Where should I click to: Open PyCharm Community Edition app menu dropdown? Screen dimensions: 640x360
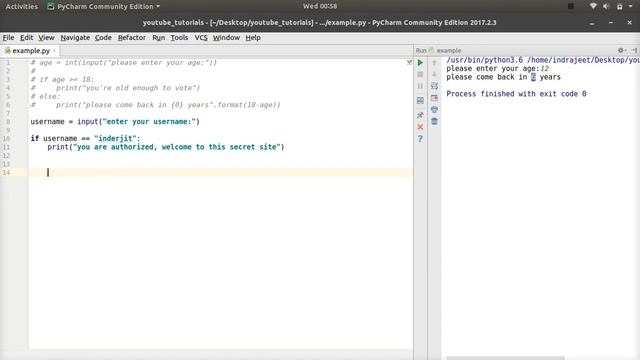coord(104,7)
